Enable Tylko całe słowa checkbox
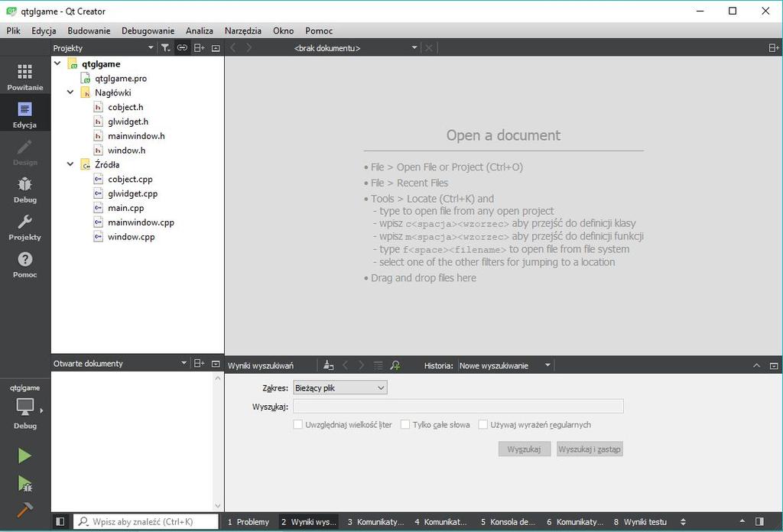This screenshot has width=783, height=532. pos(405,424)
